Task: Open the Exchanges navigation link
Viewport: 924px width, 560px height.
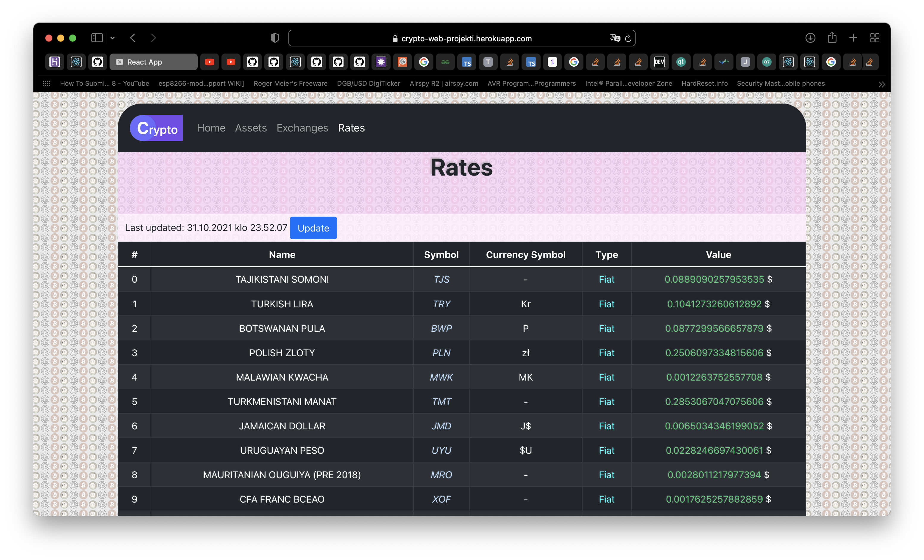Action: pyautogui.click(x=302, y=128)
